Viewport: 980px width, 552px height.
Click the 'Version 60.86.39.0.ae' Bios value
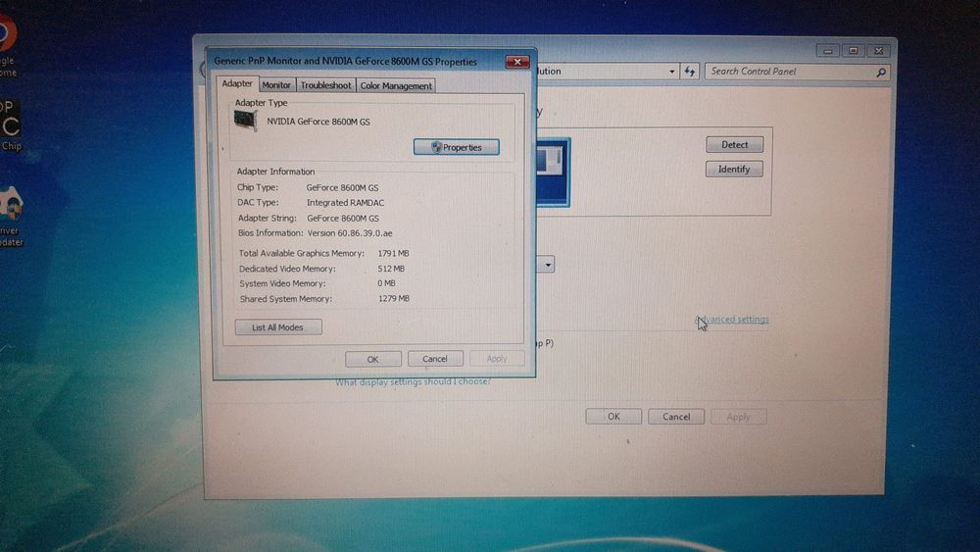pos(350,233)
